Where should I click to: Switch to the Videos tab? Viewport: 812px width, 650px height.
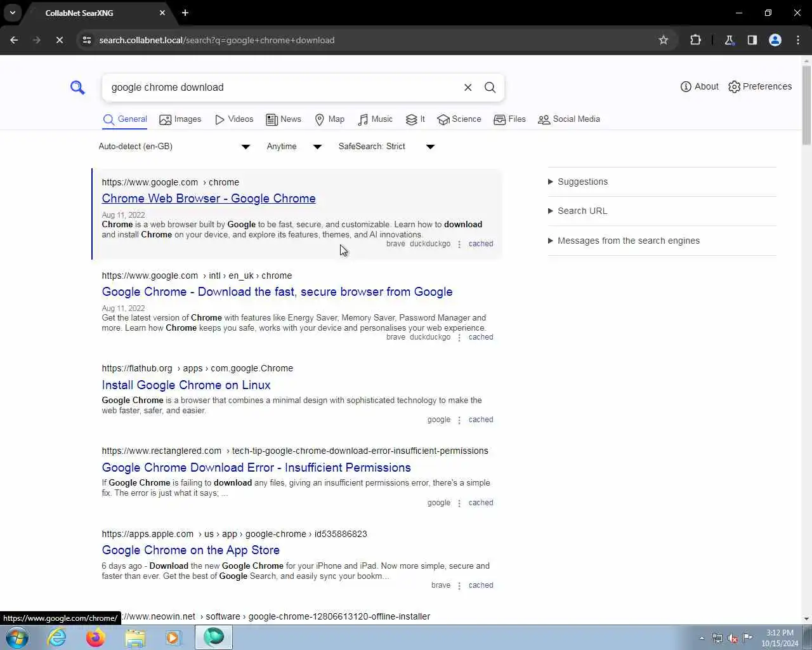[234, 119]
